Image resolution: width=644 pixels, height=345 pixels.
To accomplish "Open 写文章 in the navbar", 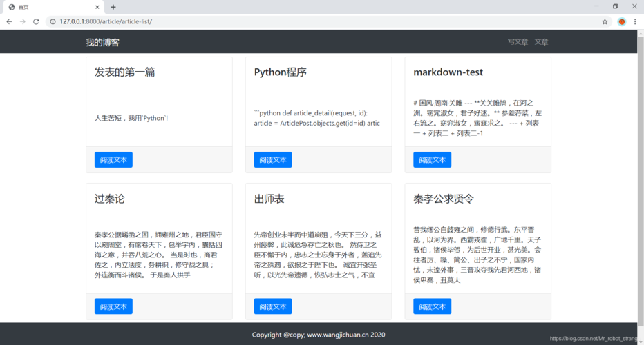I will [x=518, y=42].
